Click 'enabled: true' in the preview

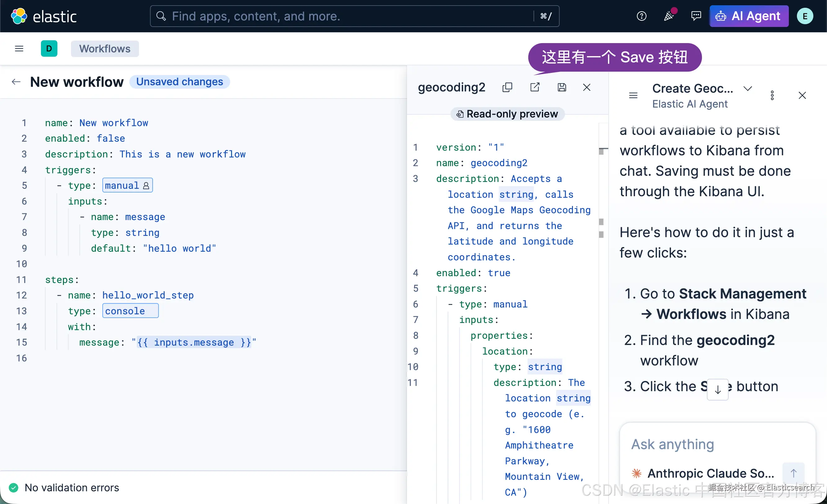point(473,273)
